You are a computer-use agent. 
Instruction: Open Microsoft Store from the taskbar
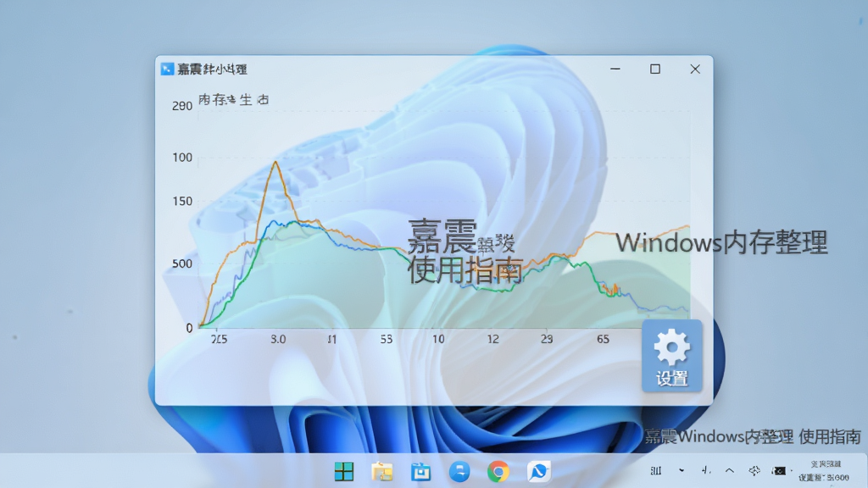(x=420, y=471)
